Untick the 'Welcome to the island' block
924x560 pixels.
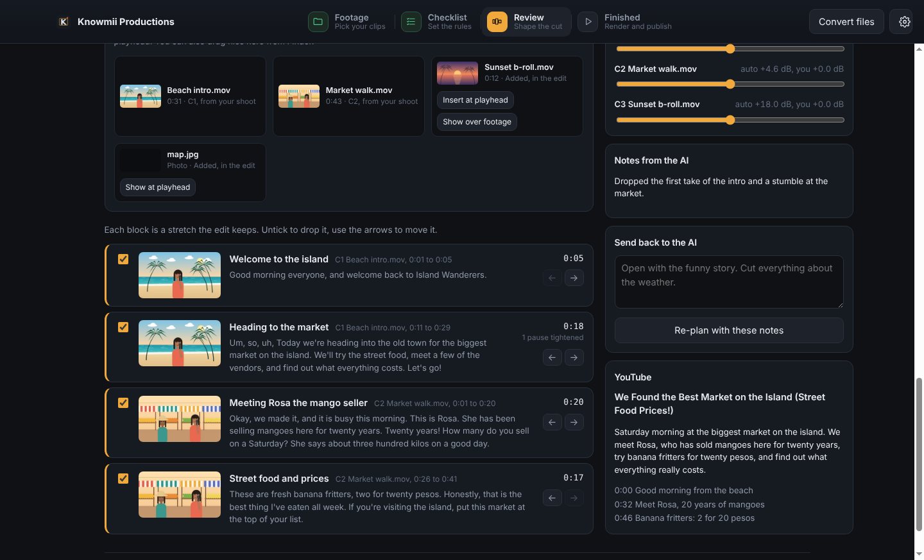123,259
